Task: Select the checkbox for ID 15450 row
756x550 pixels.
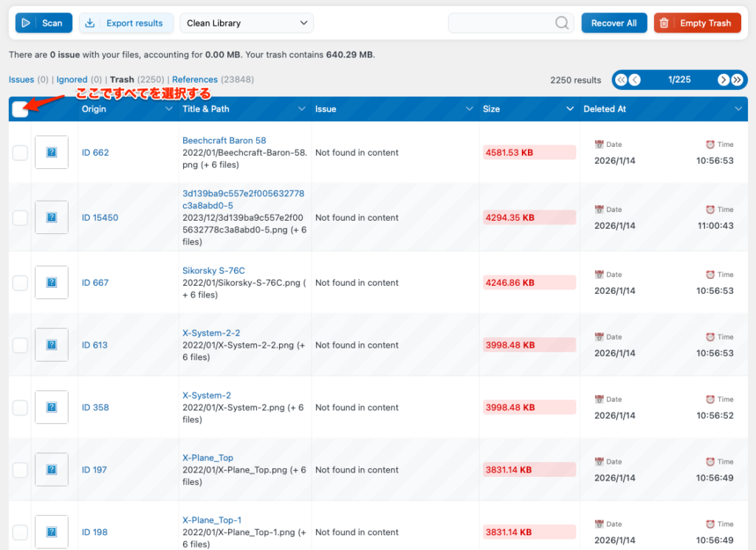Action: tap(20, 218)
